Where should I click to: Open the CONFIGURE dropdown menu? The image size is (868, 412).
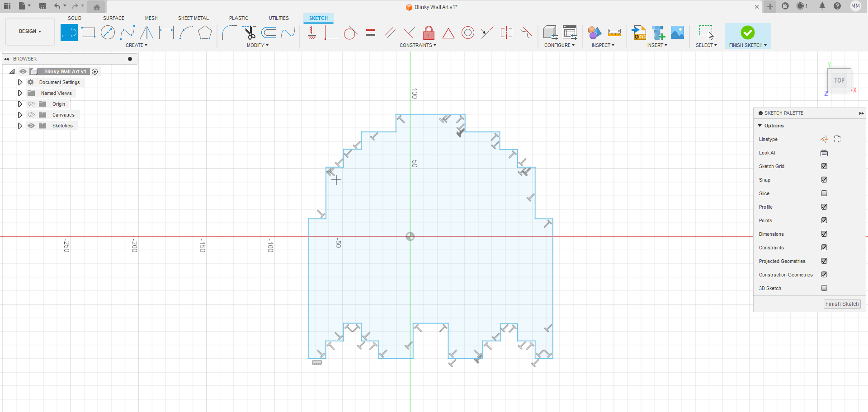coord(559,45)
